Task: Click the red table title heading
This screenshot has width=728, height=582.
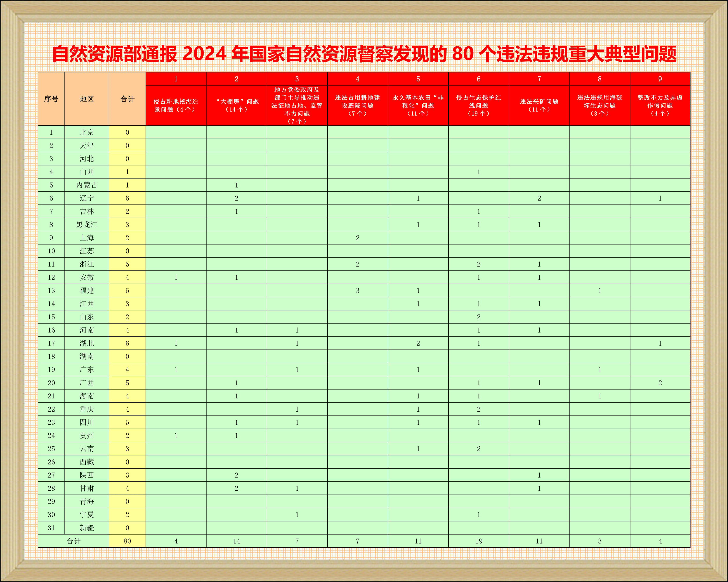Action: pyautogui.click(x=364, y=54)
